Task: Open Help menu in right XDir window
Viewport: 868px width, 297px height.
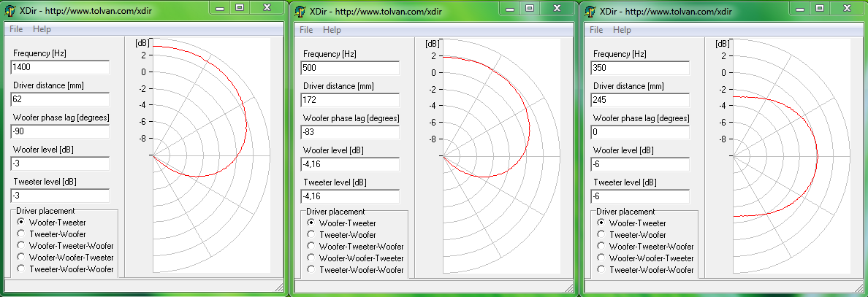Action: click(622, 30)
